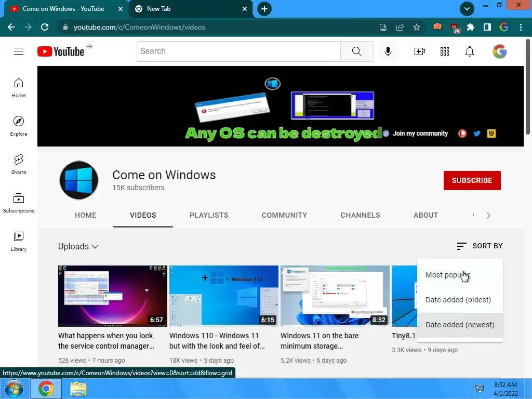Image resolution: width=532 pixels, height=399 pixels.
Task: Open the Tiny8.1 video title
Action: (x=403, y=336)
